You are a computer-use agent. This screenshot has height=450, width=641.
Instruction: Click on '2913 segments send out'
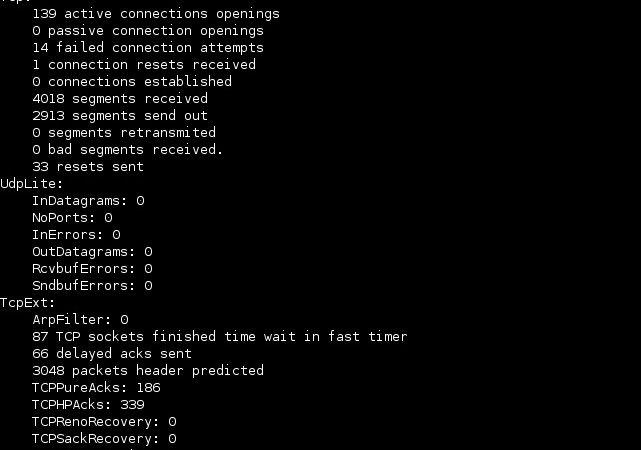pos(120,116)
